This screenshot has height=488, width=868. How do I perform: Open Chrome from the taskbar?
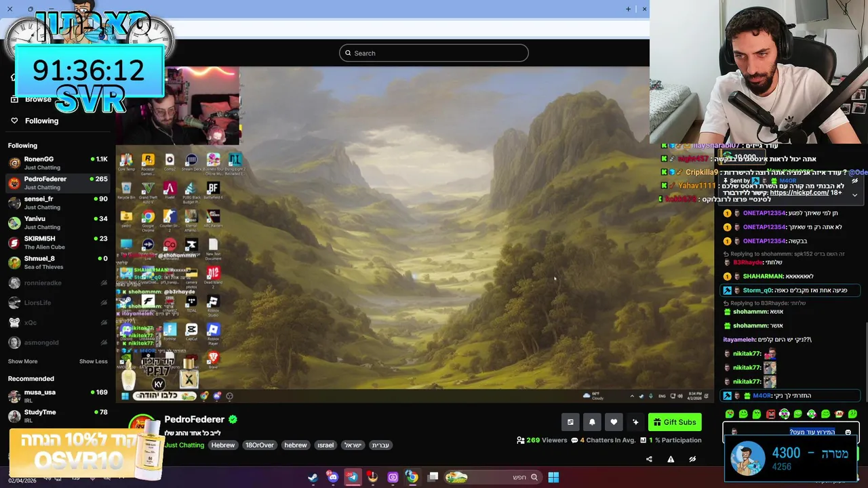click(412, 477)
